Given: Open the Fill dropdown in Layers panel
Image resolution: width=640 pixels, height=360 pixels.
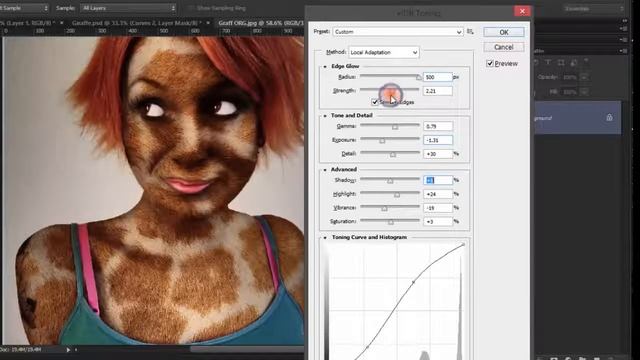Looking at the screenshot, I should point(584,92).
